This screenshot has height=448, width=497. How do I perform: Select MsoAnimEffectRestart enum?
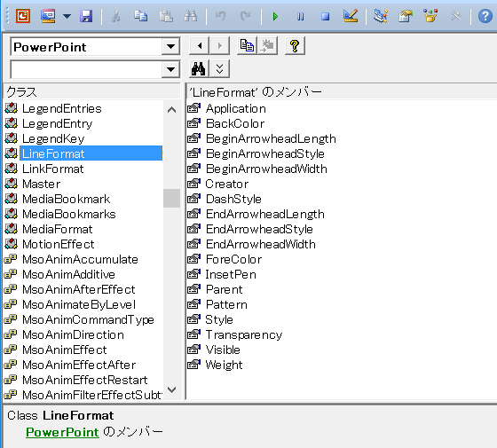[x=85, y=380]
